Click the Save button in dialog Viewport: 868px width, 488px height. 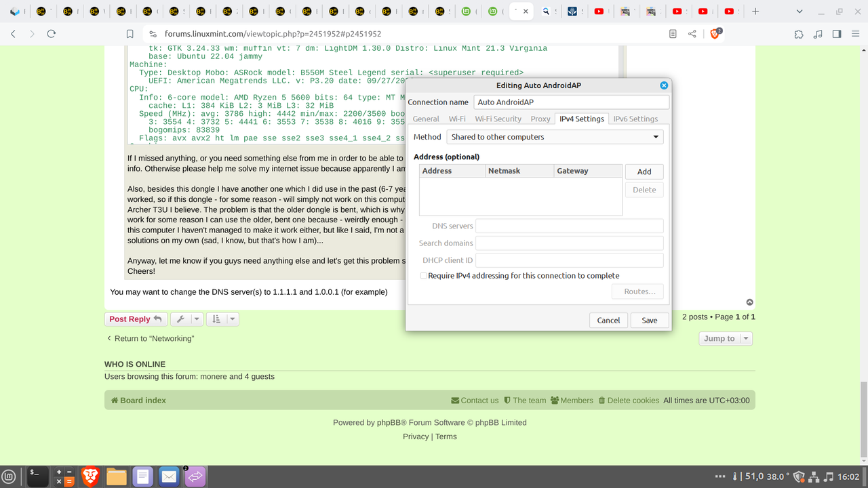coord(650,321)
